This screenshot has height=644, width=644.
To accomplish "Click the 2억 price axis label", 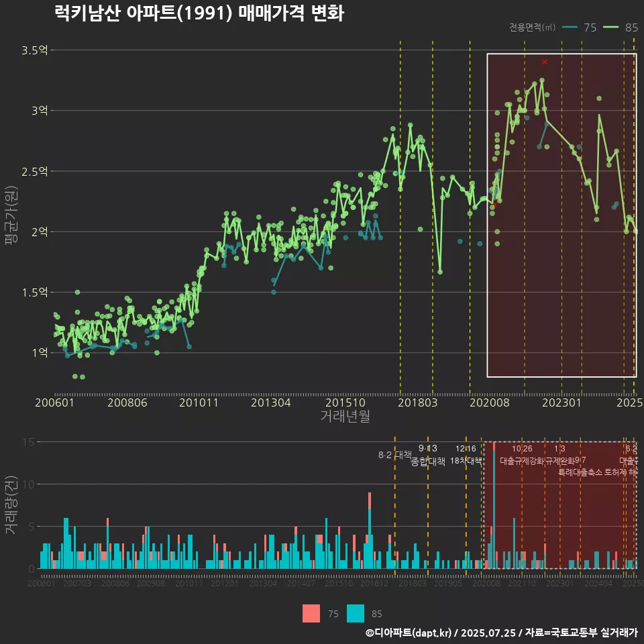I will point(40,231).
